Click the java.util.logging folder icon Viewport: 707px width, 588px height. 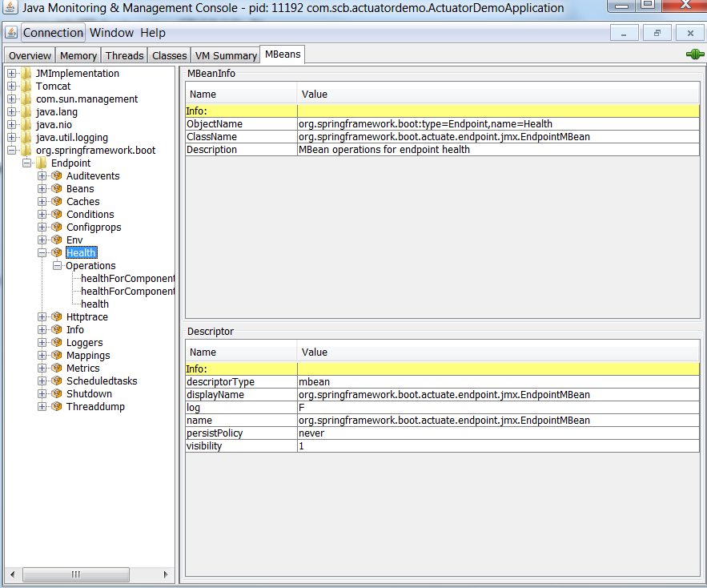point(25,137)
